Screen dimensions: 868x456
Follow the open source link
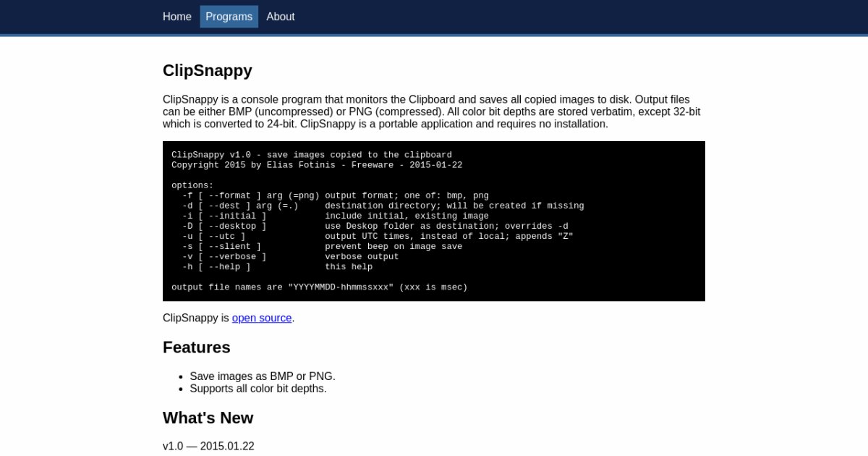click(262, 318)
